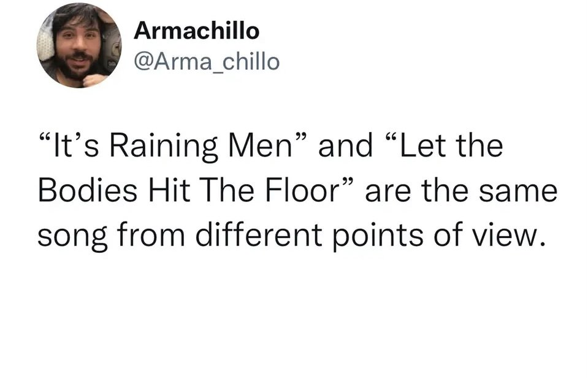
Task: Click the word "Men" in the tweet
Action: [261, 145]
